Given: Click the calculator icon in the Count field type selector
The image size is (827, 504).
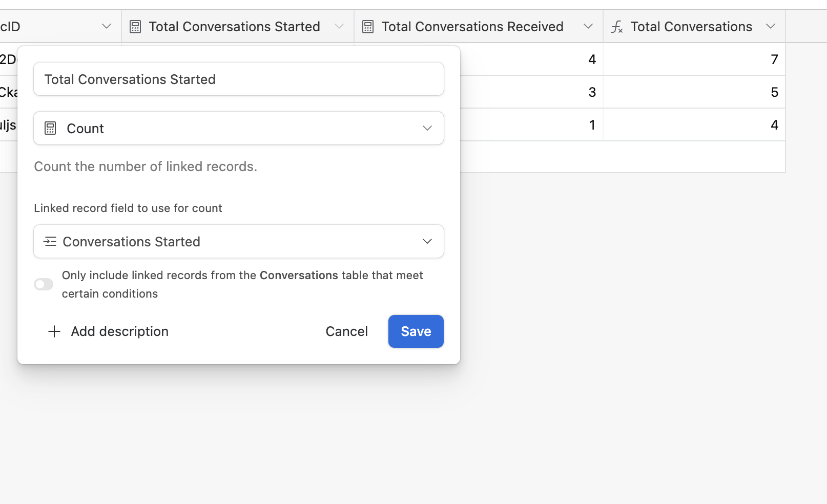Looking at the screenshot, I should pyautogui.click(x=50, y=128).
